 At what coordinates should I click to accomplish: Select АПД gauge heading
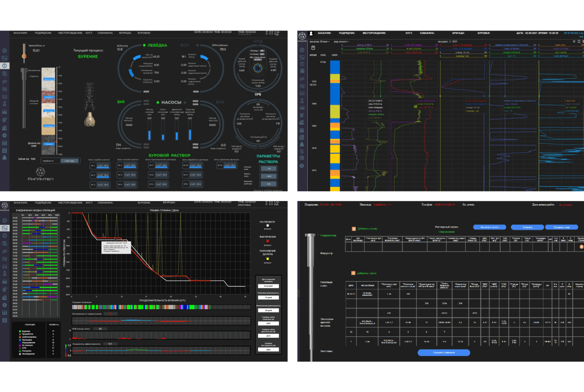258,41
